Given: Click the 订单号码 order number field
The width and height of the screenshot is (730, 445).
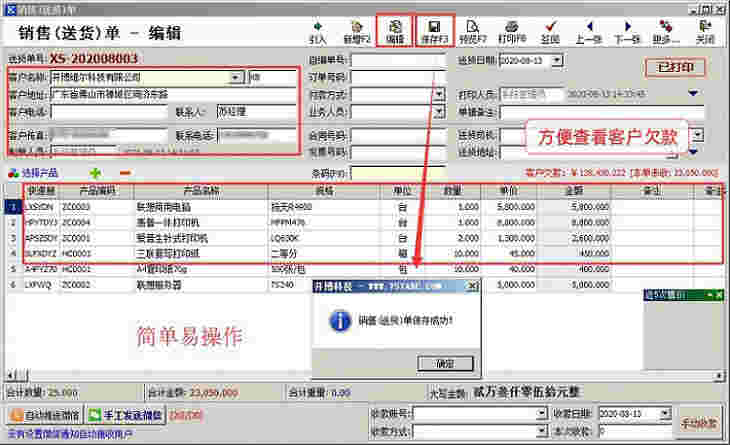Looking at the screenshot, I should (399, 77).
